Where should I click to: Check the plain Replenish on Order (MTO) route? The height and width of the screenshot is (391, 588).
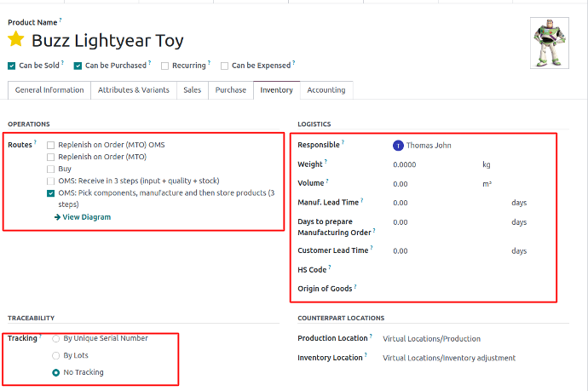pos(50,157)
